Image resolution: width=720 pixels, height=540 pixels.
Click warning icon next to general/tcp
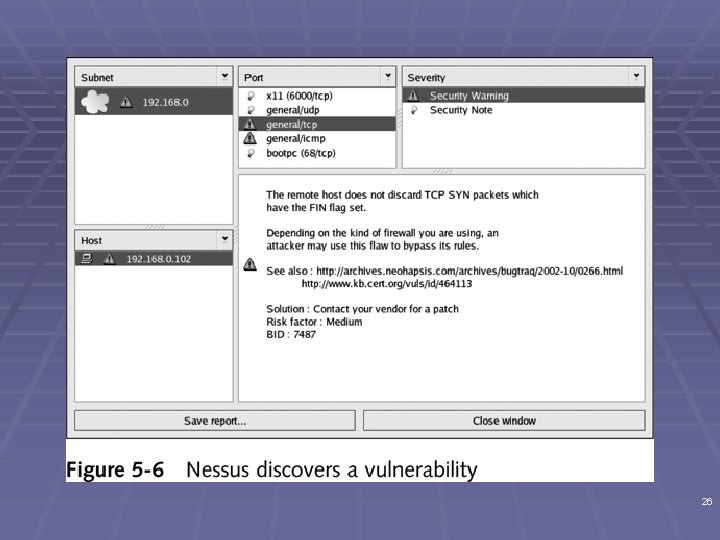(x=250, y=124)
